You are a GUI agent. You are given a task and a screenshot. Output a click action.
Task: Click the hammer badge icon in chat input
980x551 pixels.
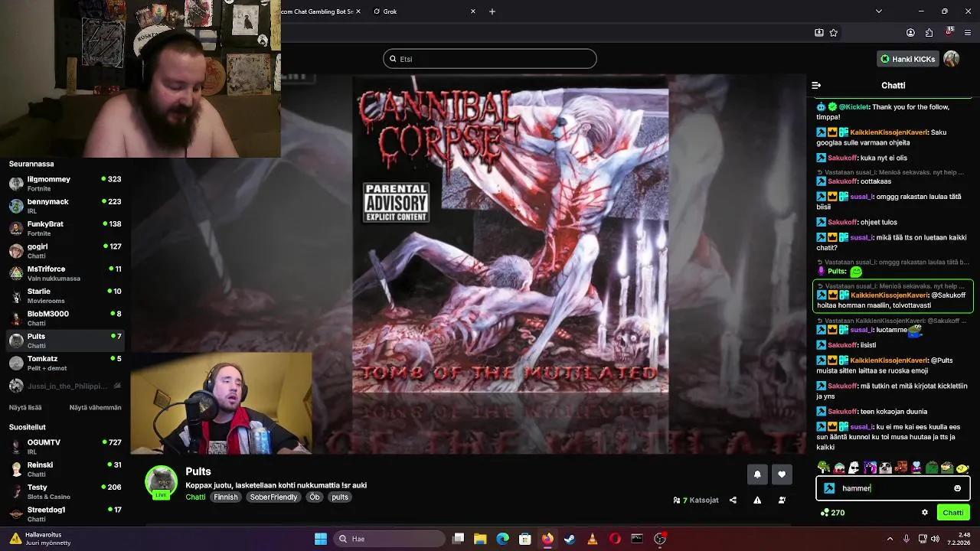pos(829,488)
